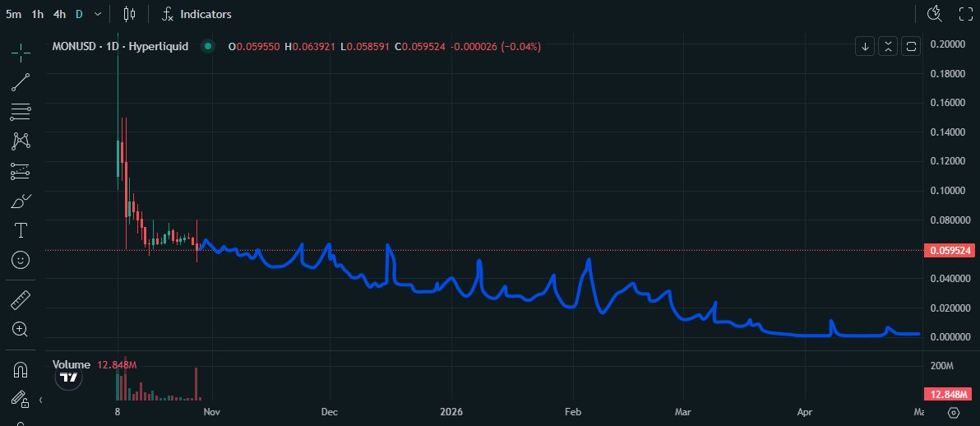Click the TradingView logo

point(69,377)
